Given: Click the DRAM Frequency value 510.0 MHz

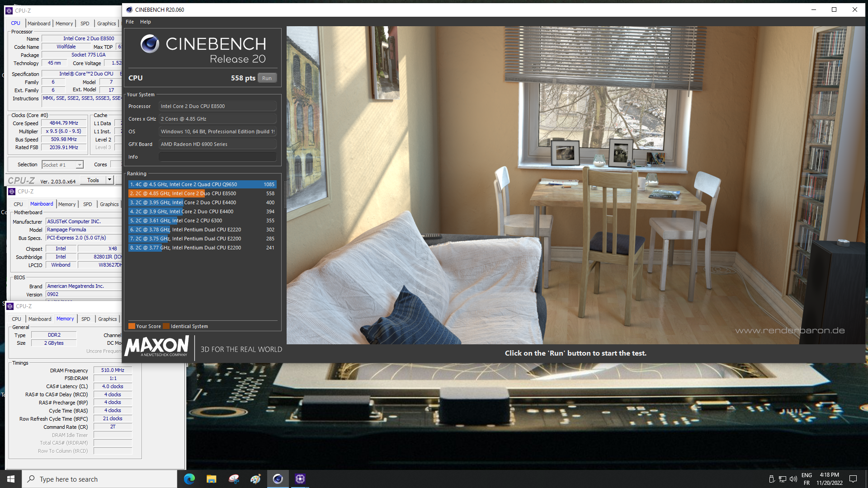Looking at the screenshot, I should [113, 370].
